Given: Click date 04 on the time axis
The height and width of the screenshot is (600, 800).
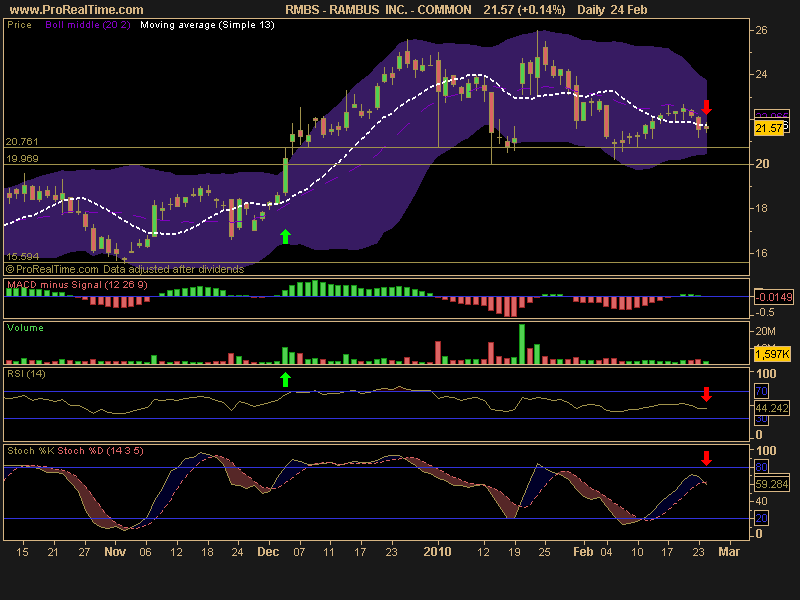Looking at the screenshot, I should coord(606,552).
